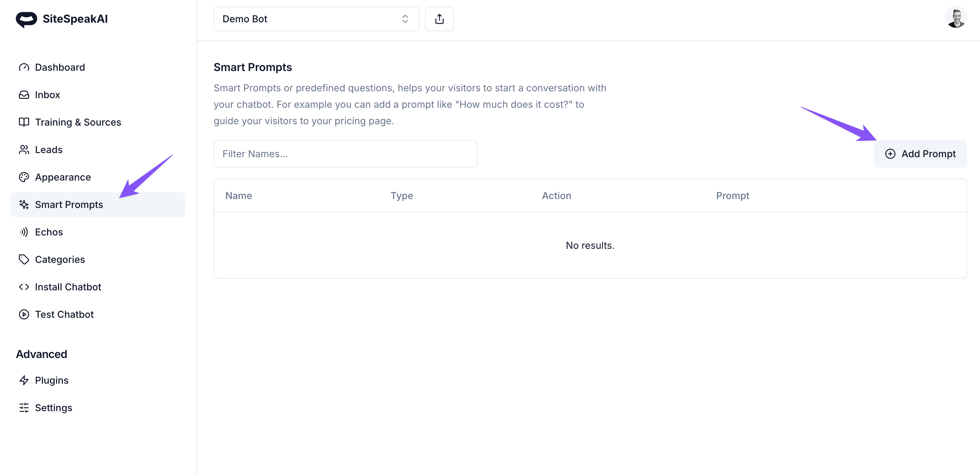
Task: Click the Appearance palette icon
Action: tap(24, 177)
